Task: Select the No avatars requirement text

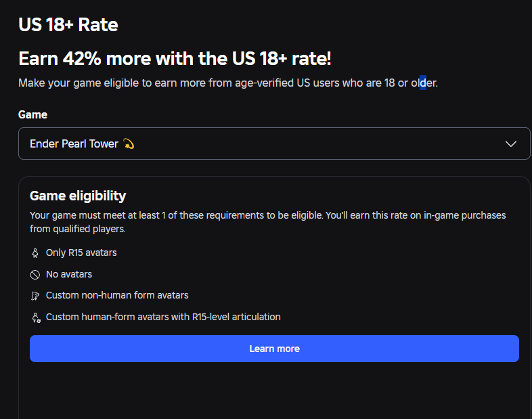Action: [x=69, y=274]
